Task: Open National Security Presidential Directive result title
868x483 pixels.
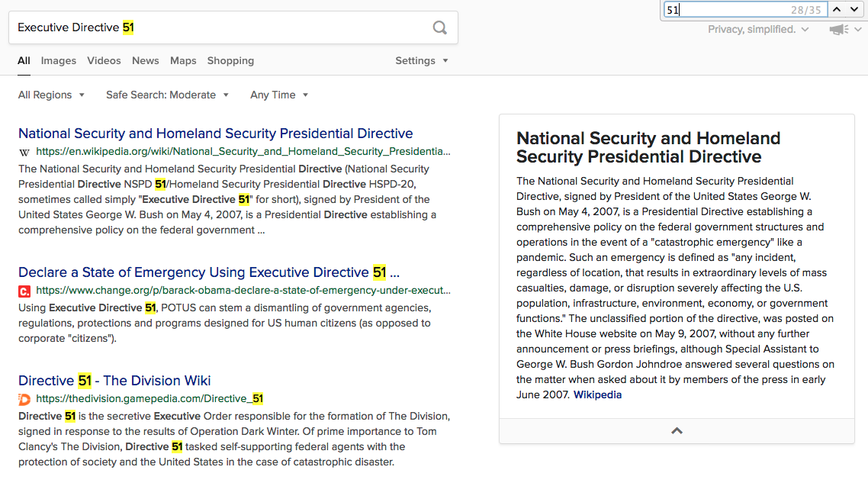Action: 215,134
